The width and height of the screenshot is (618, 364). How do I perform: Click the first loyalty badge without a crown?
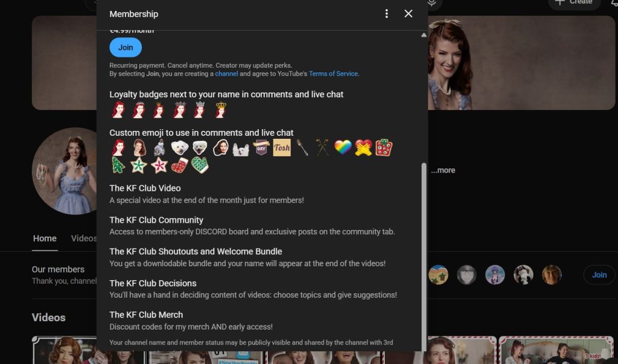pos(118,110)
